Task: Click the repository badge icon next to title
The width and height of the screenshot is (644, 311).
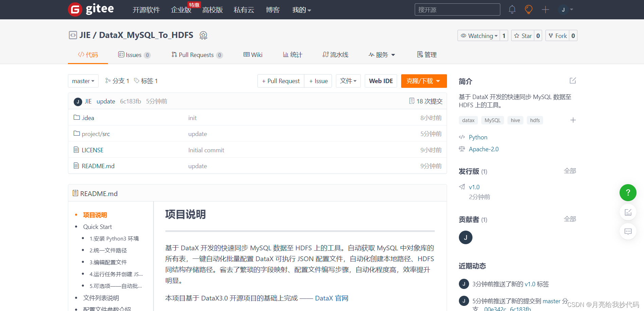Action: click(x=203, y=35)
